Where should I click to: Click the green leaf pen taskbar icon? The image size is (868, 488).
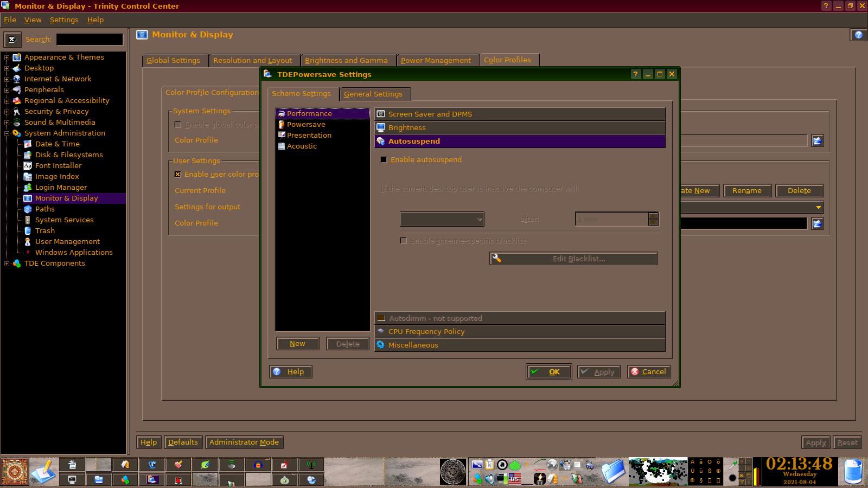(x=205, y=465)
